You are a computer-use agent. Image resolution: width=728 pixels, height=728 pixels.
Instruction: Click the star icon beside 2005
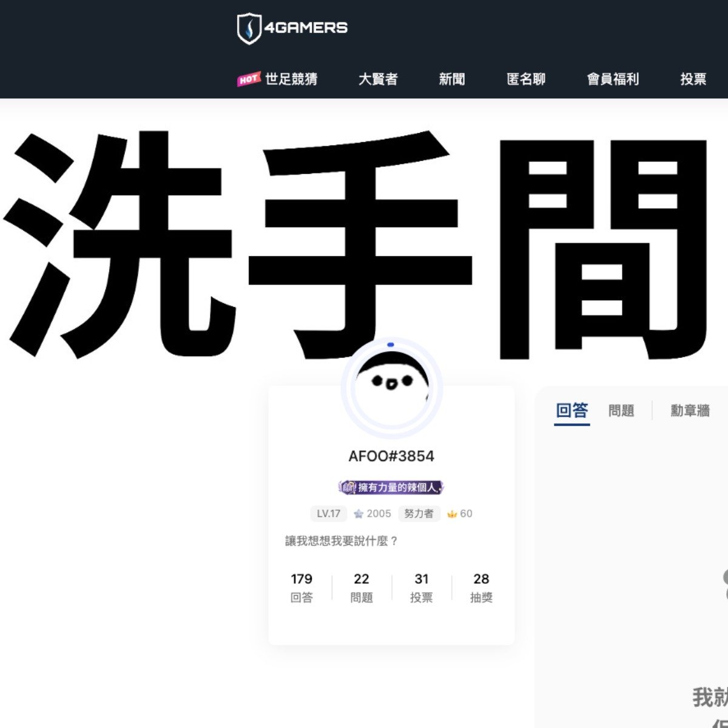point(359,514)
